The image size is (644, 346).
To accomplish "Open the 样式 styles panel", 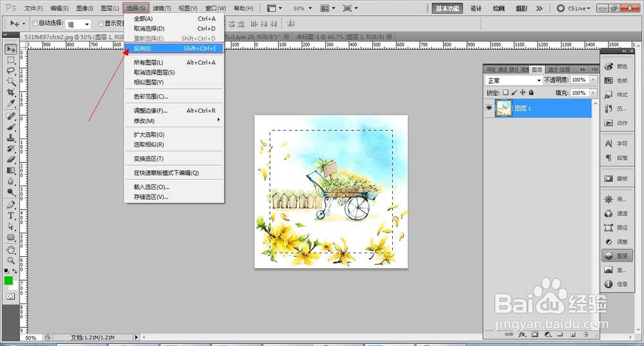I will (x=616, y=95).
